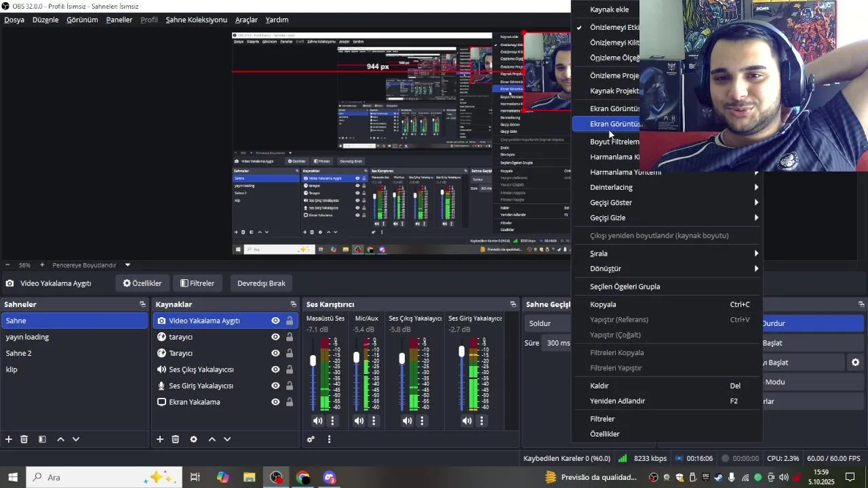
Task: Mute Ses Giriş Yakalayıcı mixer channel
Action: coord(467,421)
